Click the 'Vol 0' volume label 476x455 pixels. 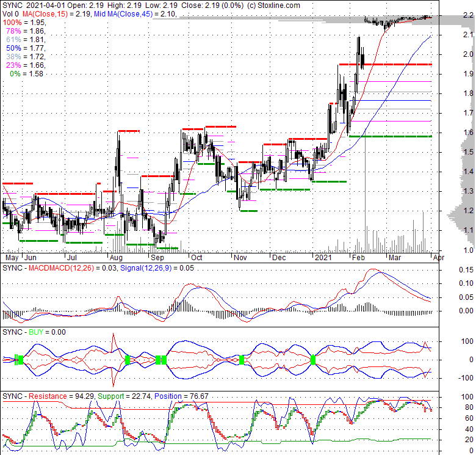click(x=10, y=13)
